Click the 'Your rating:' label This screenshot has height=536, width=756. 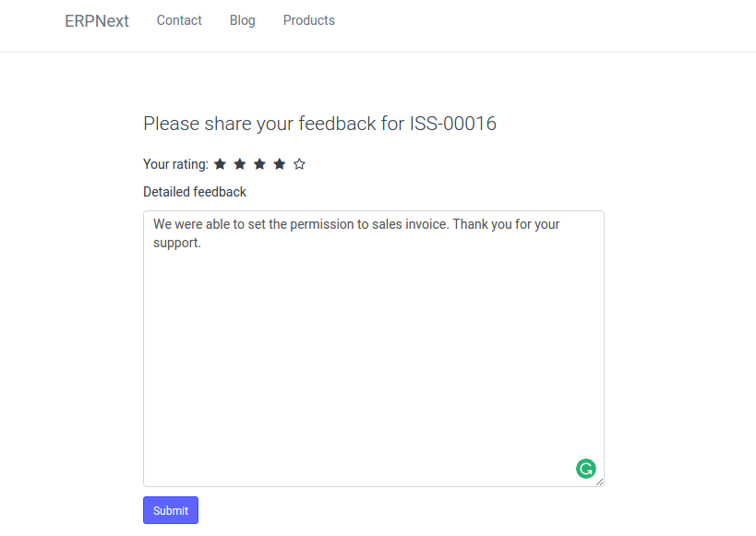tap(175, 164)
